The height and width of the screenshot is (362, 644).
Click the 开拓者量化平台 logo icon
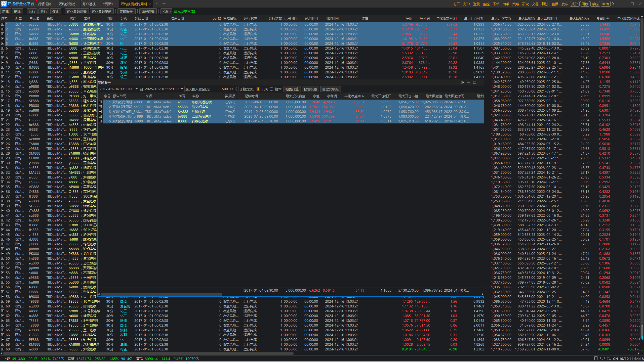[x=4, y=4]
